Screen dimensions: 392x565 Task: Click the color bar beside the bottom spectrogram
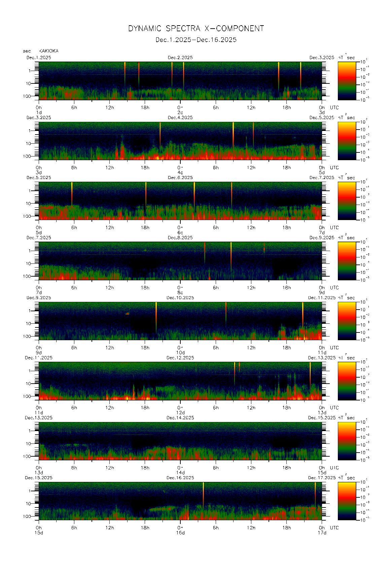[x=347, y=501]
